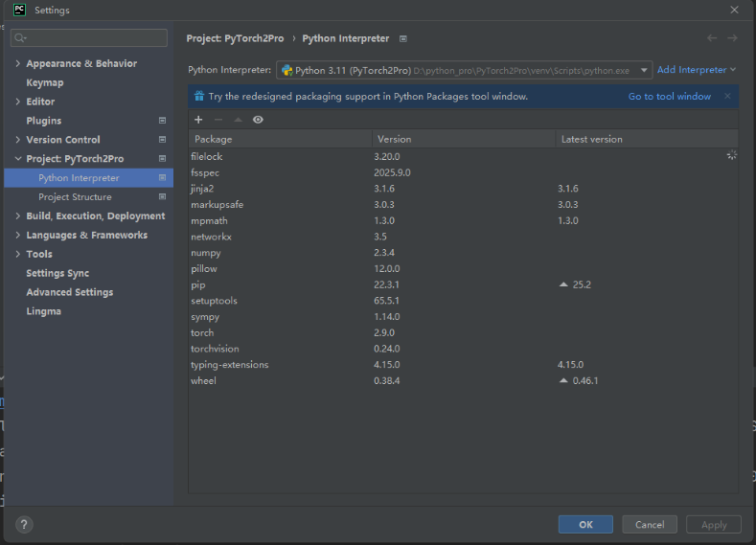This screenshot has height=545, width=756.
Task: Click the OK button
Action: coord(585,524)
